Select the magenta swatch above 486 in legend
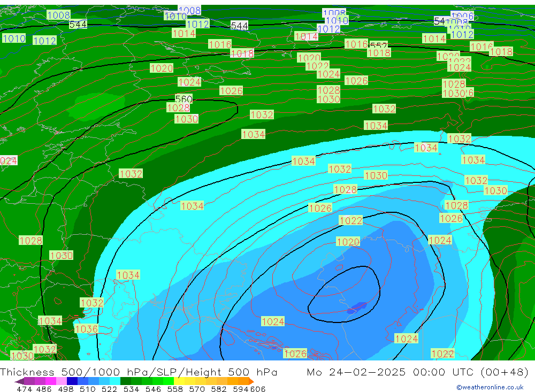 click(x=50, y=381)
